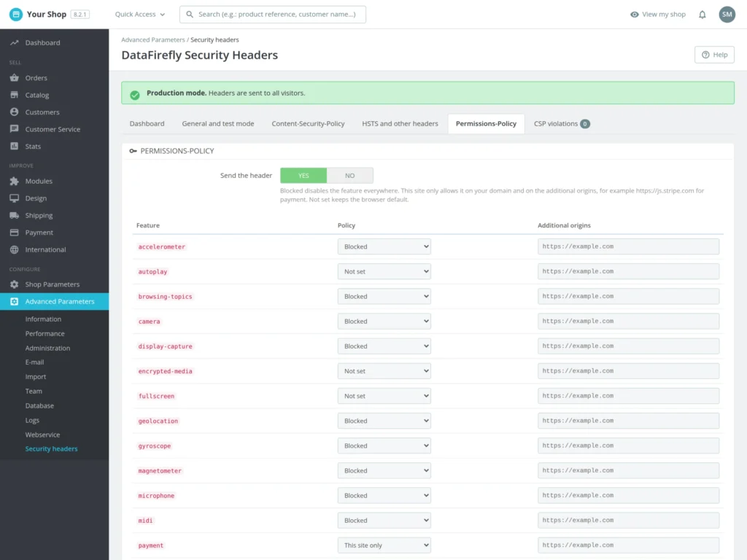The image size is (747, 560).
Task: Open the SM user avatar menu
Action: (727, 15)
